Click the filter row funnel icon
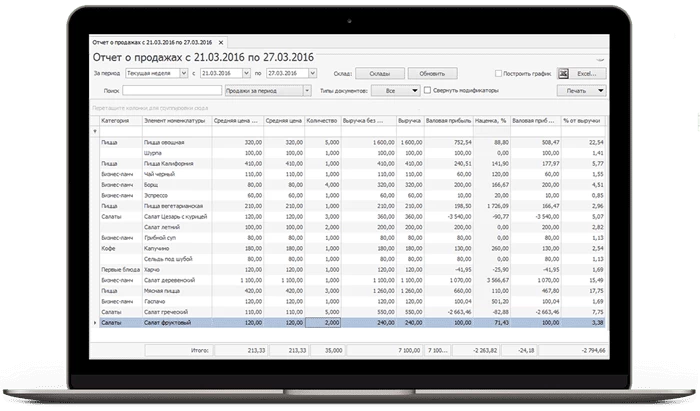 tap(96, 132)
